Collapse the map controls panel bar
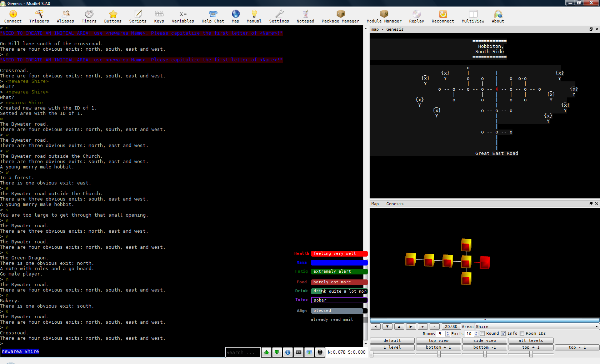The image size is (600, 364). coord(485,320)
